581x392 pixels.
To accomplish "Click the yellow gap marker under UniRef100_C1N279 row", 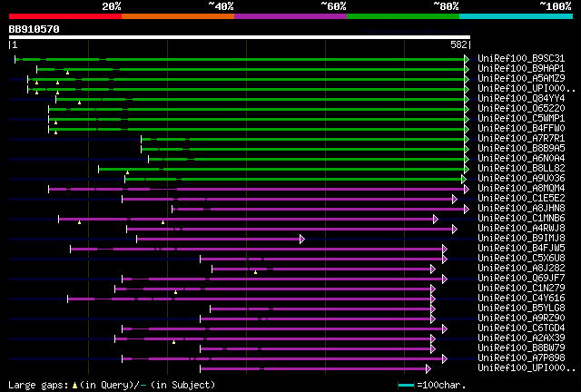I will click(175, 293).
